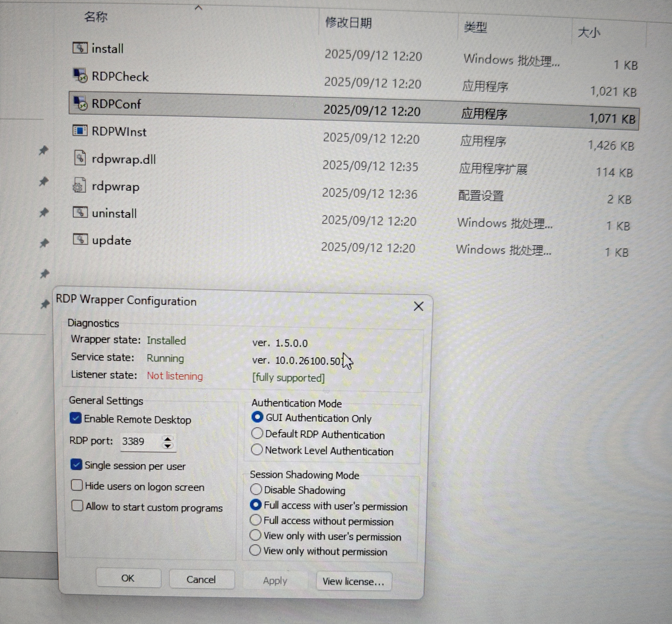Click the uninstall batch file icon
The image size is (672, 624).
tap(80, 212)
